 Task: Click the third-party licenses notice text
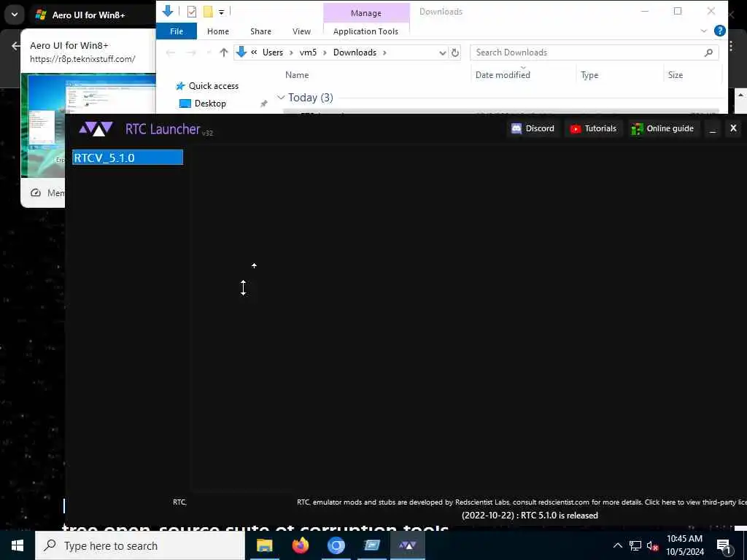click(522, 502)
